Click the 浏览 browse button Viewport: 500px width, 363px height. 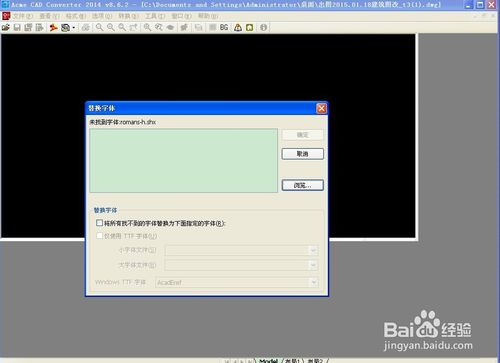[303, 185]
